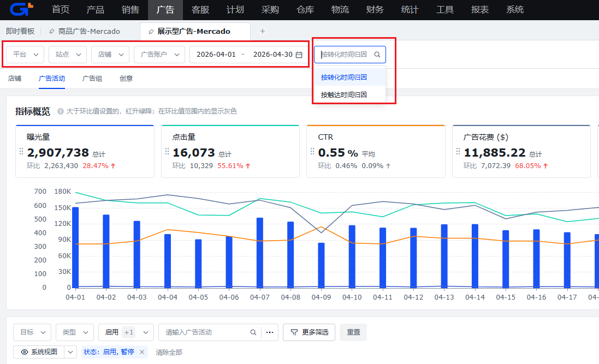Viewport: 599px width, 364px height.
Task: Switch to the 即时看板 tab
Action: [20, 31]
